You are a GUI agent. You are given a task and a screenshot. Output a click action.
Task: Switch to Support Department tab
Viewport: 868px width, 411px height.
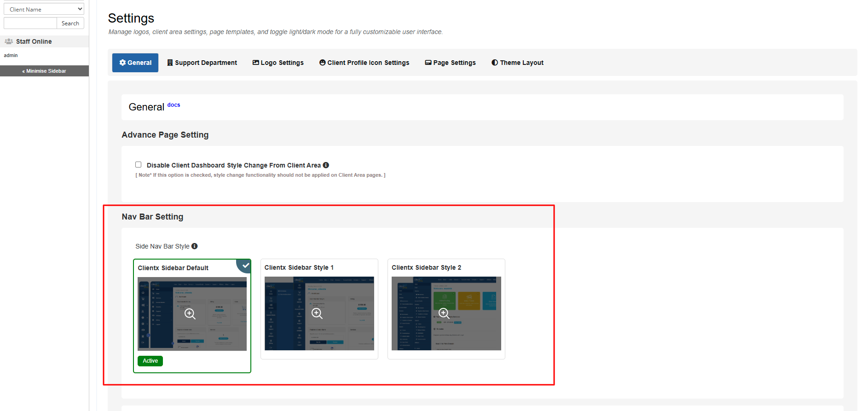[202, 63]
